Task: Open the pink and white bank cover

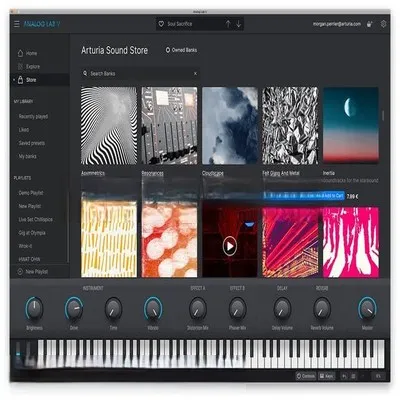Action: pyautogui.click(x=351, y=242)
